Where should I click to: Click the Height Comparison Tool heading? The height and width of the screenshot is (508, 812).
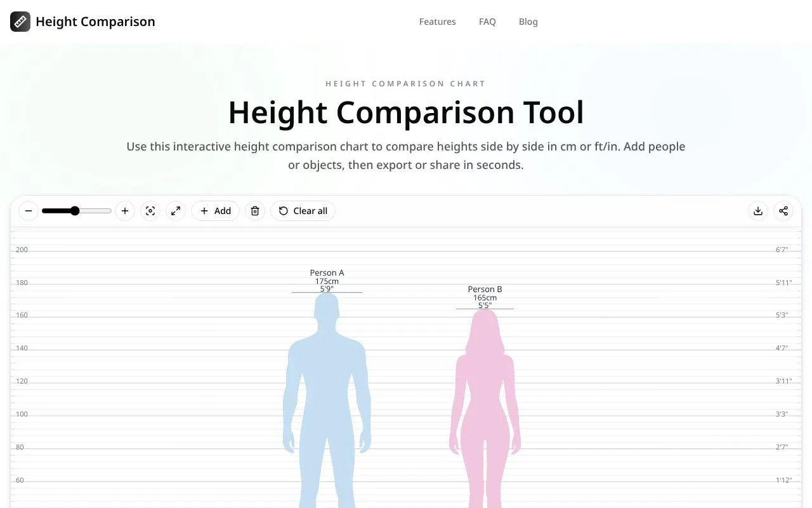click(x=406, y=112)
